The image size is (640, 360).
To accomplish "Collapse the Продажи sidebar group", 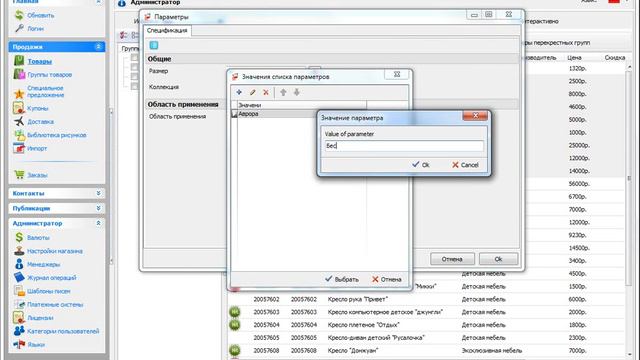I will tap(98, 47).
